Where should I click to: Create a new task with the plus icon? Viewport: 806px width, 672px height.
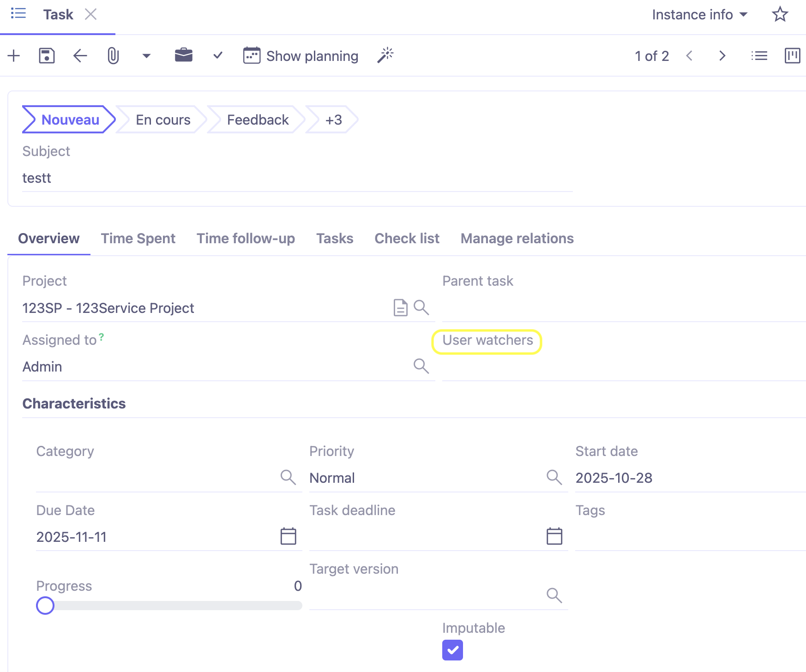(13, 55)
